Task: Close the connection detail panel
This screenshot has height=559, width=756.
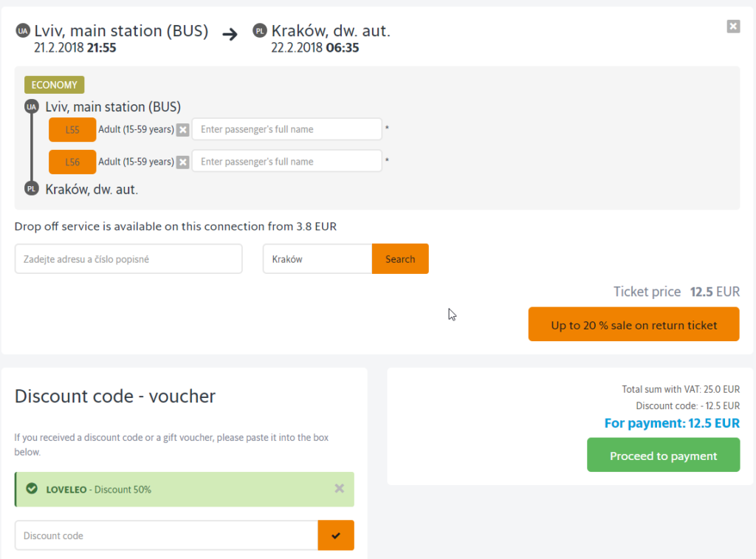Action: pyautogui.click(x=733, y=27)
